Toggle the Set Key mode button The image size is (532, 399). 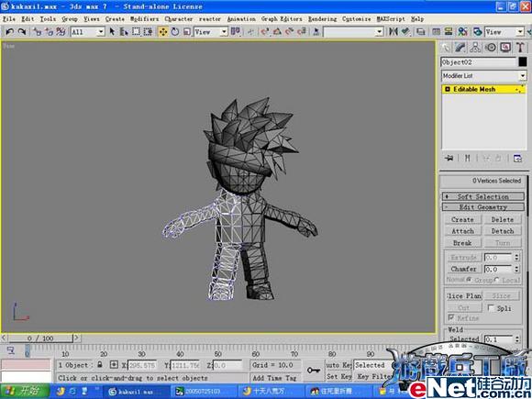338,376
